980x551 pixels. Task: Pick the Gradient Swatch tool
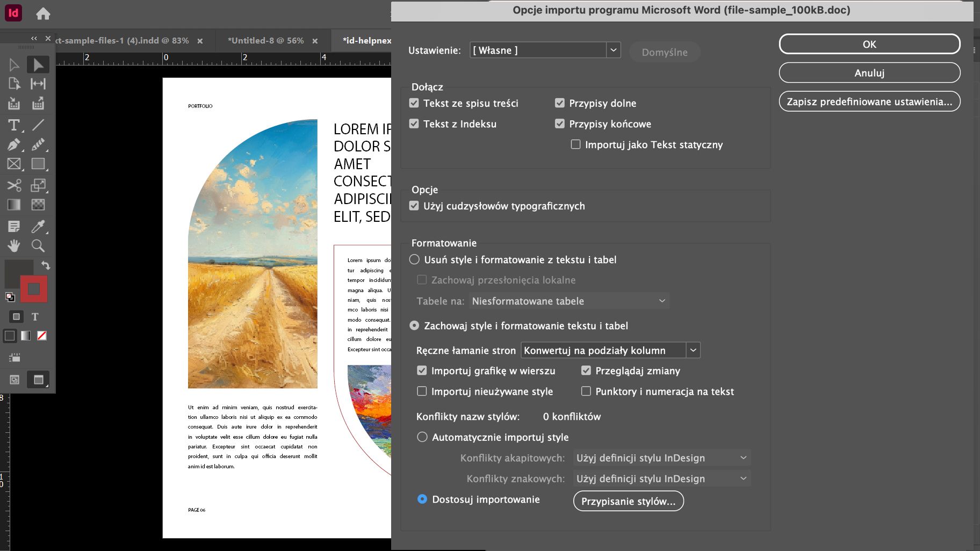point(14,205)
